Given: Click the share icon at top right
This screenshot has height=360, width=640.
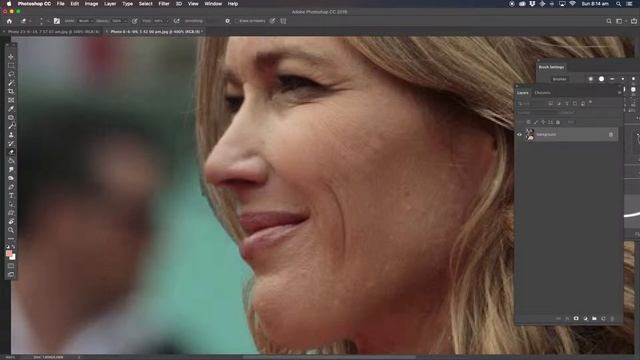Looking at the screenshot, I should [x=634, y=21].
